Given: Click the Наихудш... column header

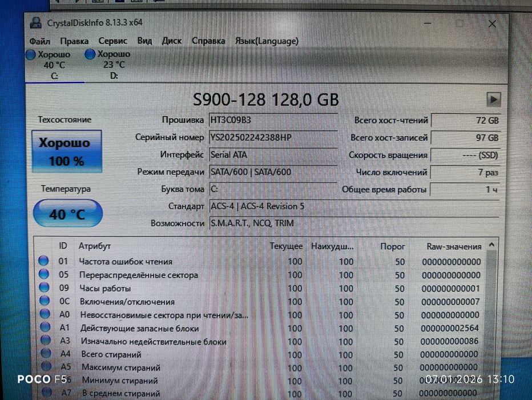Looking at the screenshot, I should coord(332,246).
